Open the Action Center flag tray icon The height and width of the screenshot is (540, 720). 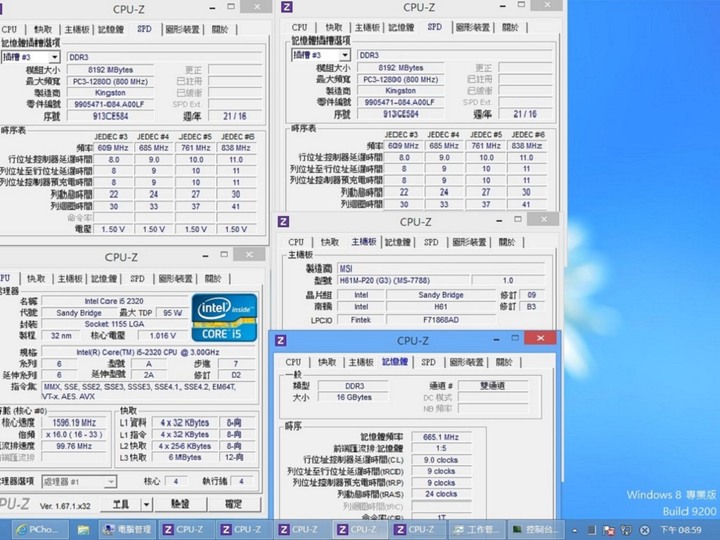tap(609, 530)
